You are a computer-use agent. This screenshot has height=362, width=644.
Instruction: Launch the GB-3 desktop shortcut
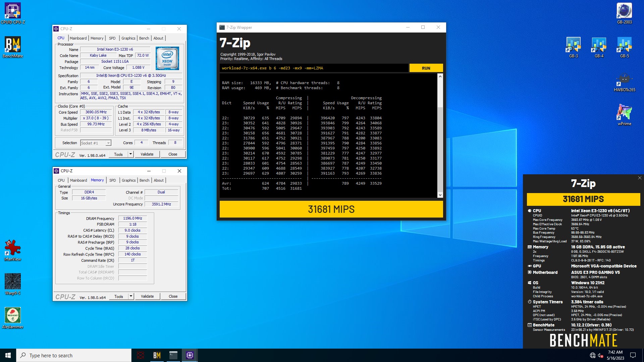tap(573, 47)
